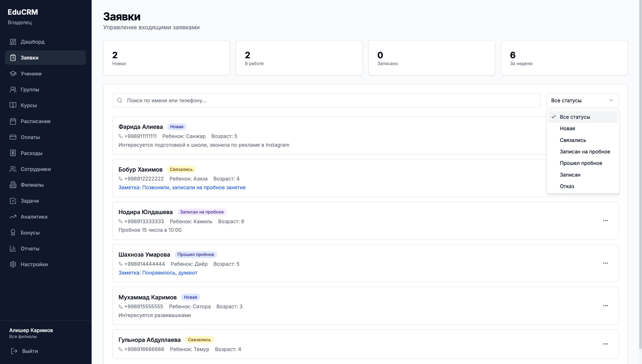Click Шахноза Умарова note Понравилось, думают
This screenshot has width=642, height=364.
click(158, 273)
